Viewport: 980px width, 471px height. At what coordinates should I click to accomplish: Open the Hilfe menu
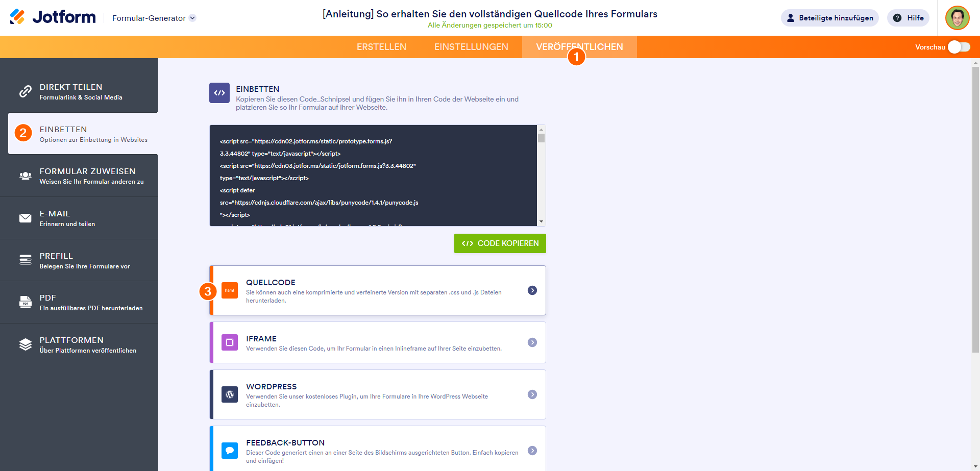click(908, 18)
